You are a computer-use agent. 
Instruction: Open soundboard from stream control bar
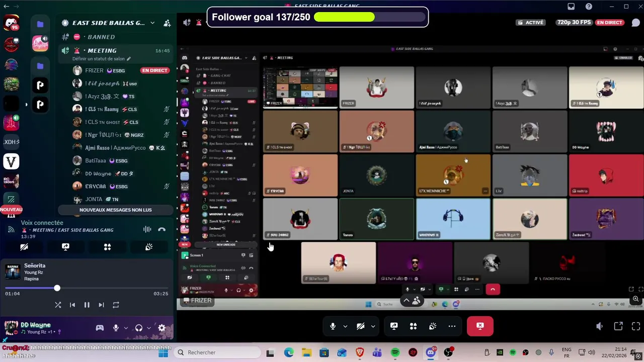point(433,326)
